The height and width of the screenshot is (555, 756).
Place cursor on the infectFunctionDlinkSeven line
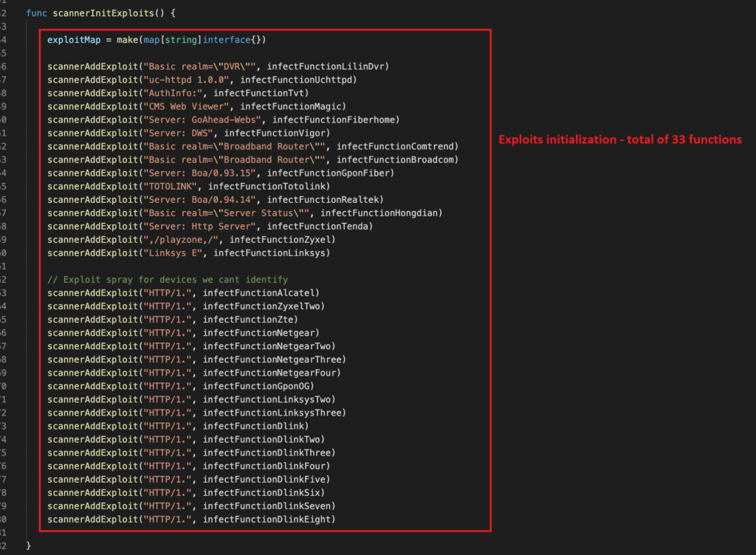pos(191,506)
